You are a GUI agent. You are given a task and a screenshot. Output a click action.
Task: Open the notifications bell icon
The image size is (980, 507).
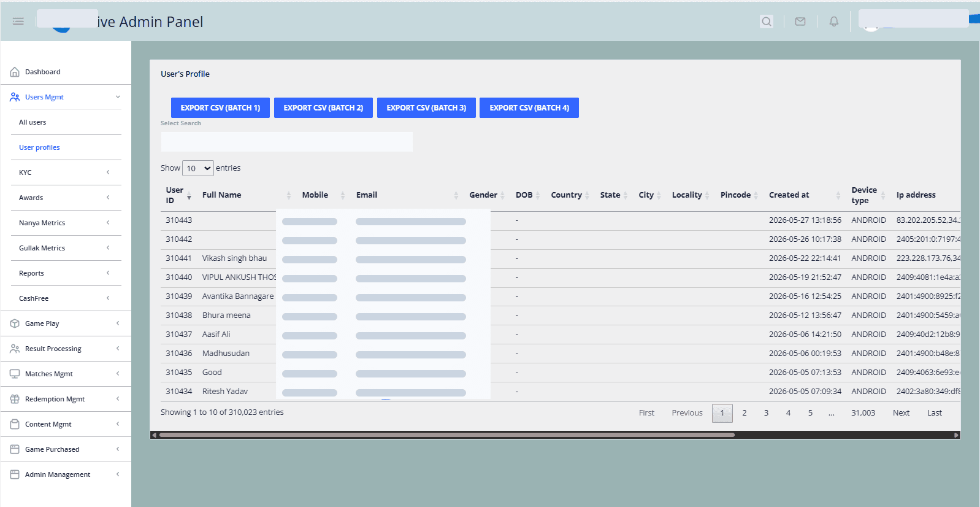[x=834, y=21]
